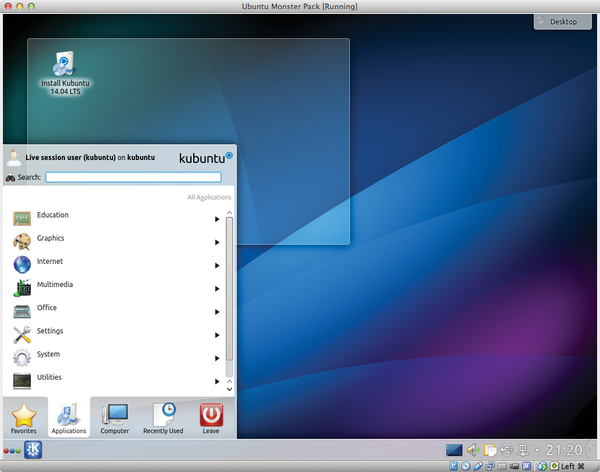Expand the Settings submenu arrow
This screenshot has height=472, width=600.
point(217,335)
